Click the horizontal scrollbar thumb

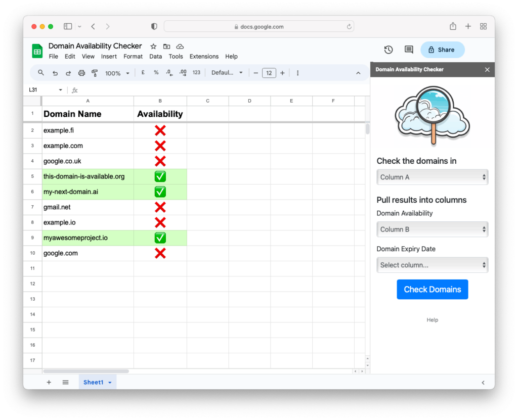pyautogui.click(x=86, y=371)
